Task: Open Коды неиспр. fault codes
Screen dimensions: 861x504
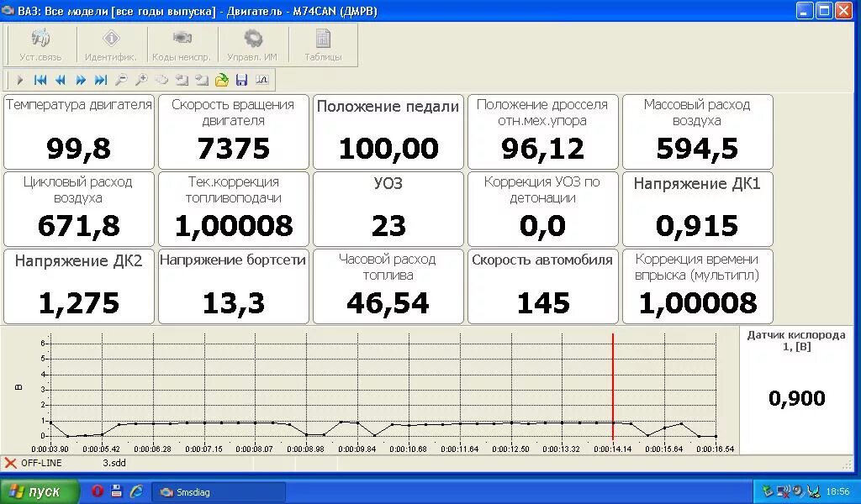Action: point(182,45)
